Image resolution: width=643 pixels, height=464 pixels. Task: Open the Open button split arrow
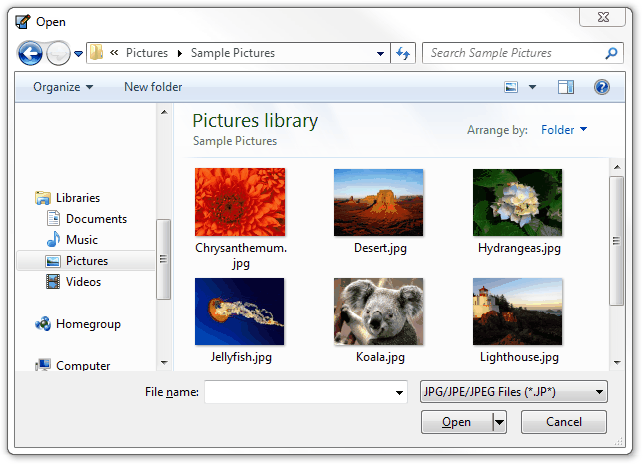click(499, 422)
